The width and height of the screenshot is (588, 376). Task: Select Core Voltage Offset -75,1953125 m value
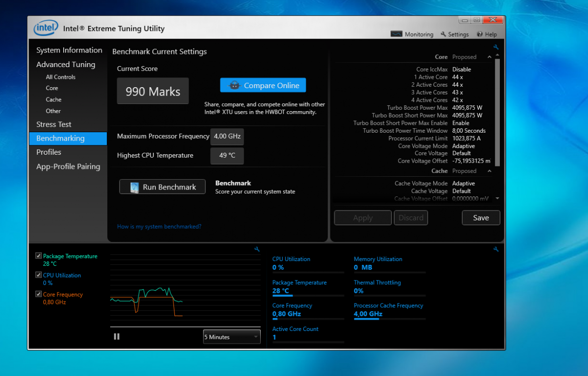pyautogui.click(x=472, y=161)
